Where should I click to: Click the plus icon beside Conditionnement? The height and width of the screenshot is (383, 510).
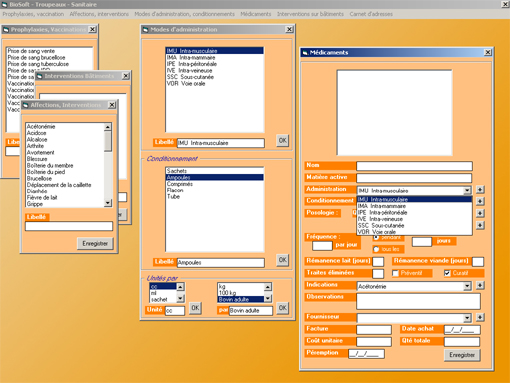[480, 201]
